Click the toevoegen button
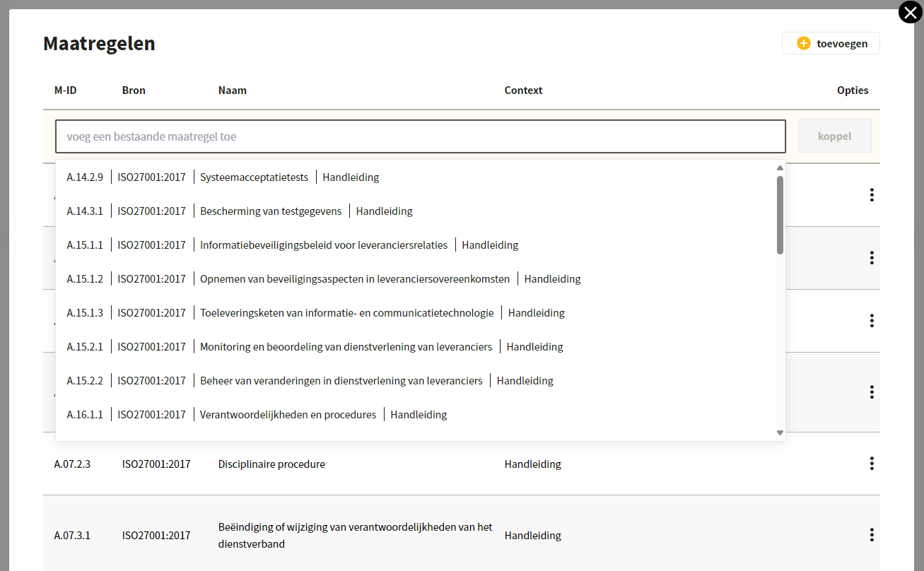Screen dimensions: 924x571 [831, 43]
